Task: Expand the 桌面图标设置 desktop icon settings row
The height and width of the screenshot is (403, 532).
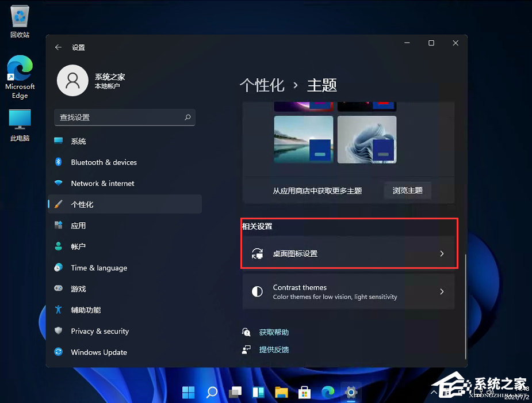Action: [x=349, y=253]
